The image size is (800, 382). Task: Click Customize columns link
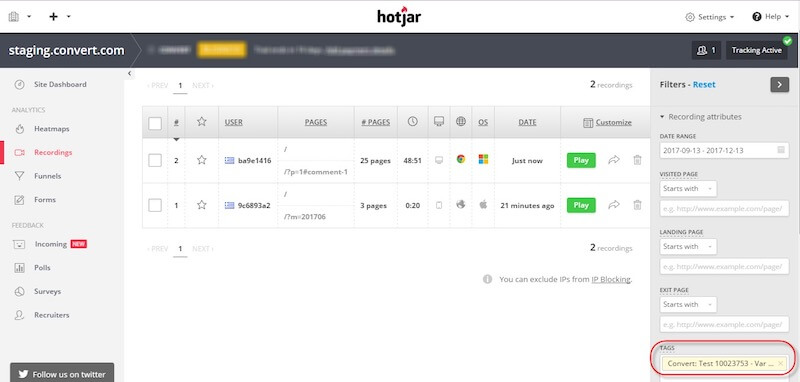(x=607, y=122)
